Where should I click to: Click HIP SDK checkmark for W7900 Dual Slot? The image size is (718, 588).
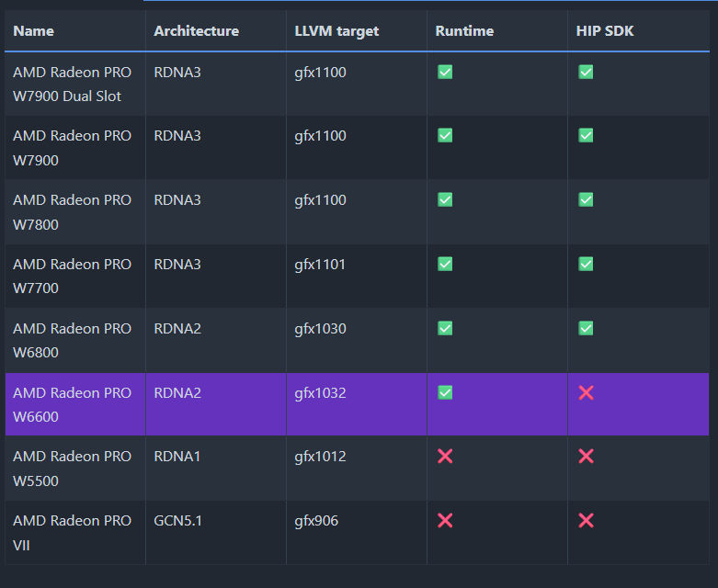pyautogui.click(x=586, y=72)
